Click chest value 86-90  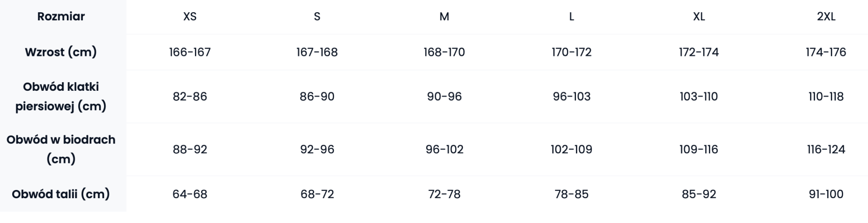(x=317, y=97)
